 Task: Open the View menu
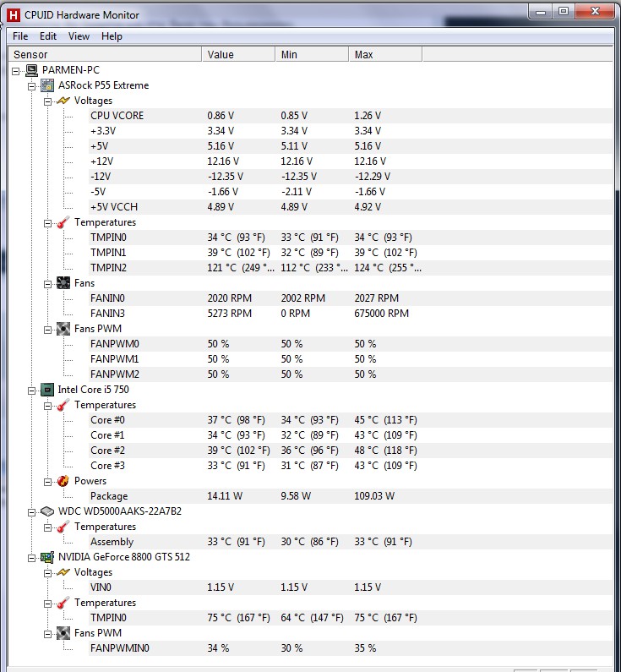click(79, 36)
